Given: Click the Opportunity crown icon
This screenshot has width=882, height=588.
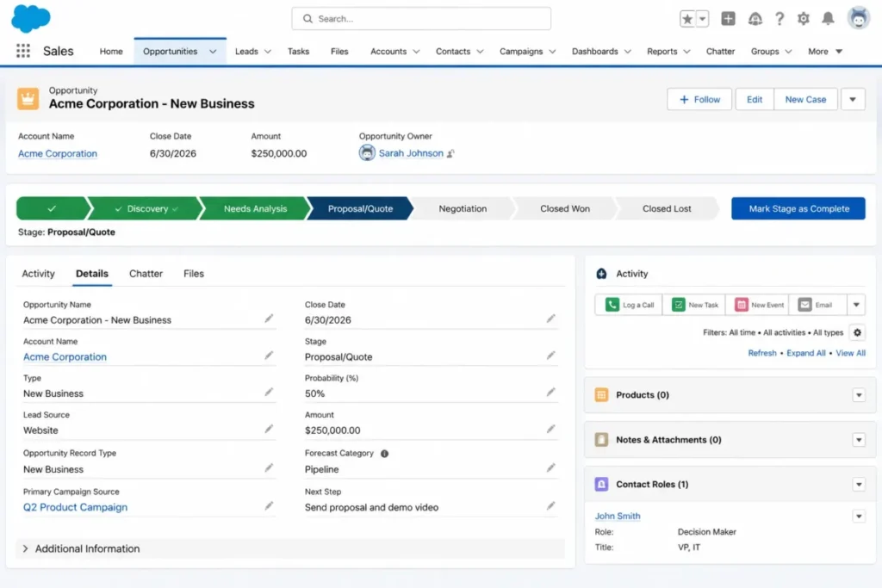Looking at the screenshot, I should click(x=28, y=98).
